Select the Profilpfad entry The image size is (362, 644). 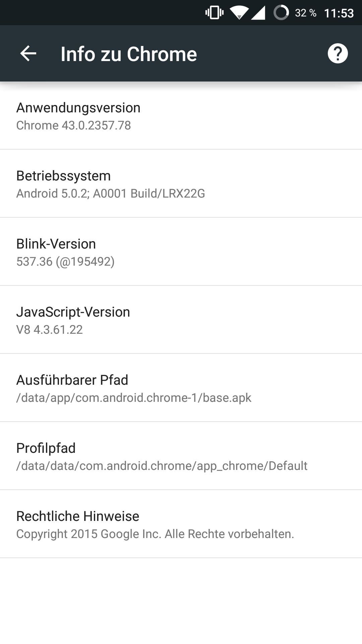[181, 456]
